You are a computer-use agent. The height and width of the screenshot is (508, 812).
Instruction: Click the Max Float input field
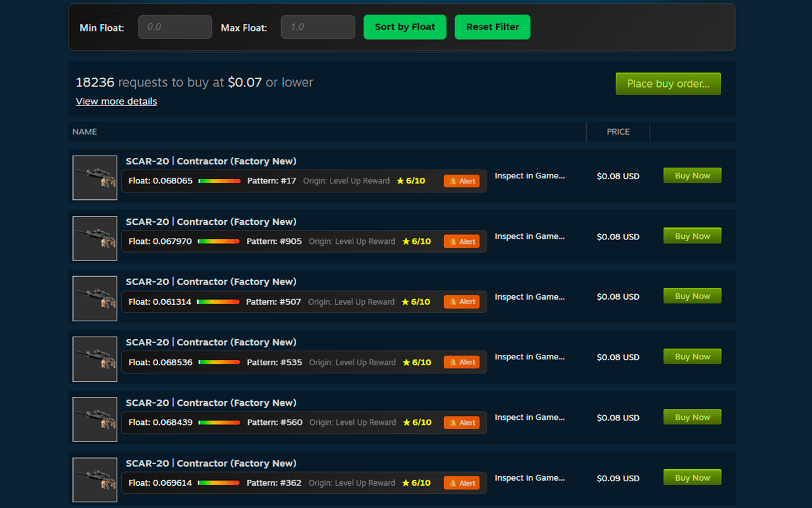click(318, 27)
